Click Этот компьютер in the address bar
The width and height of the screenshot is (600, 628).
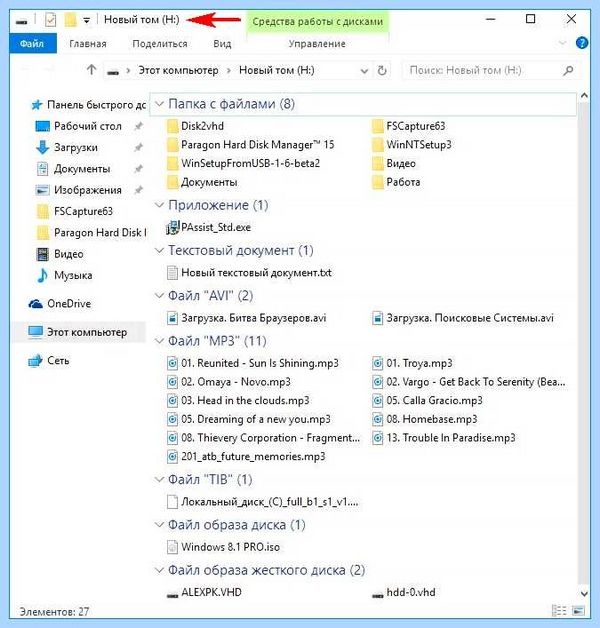click(178, 70)
